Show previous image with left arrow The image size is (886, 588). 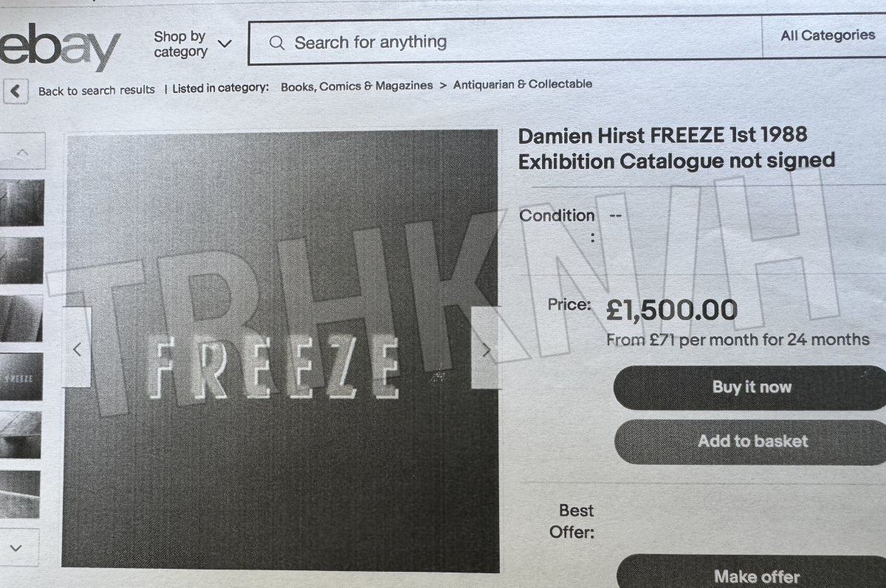pos(77,350)
